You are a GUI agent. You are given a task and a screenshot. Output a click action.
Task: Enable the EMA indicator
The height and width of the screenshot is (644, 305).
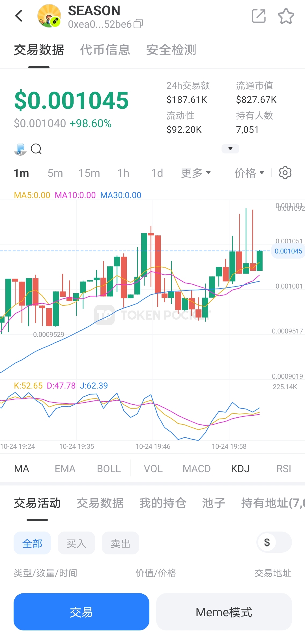coord(65,469)
